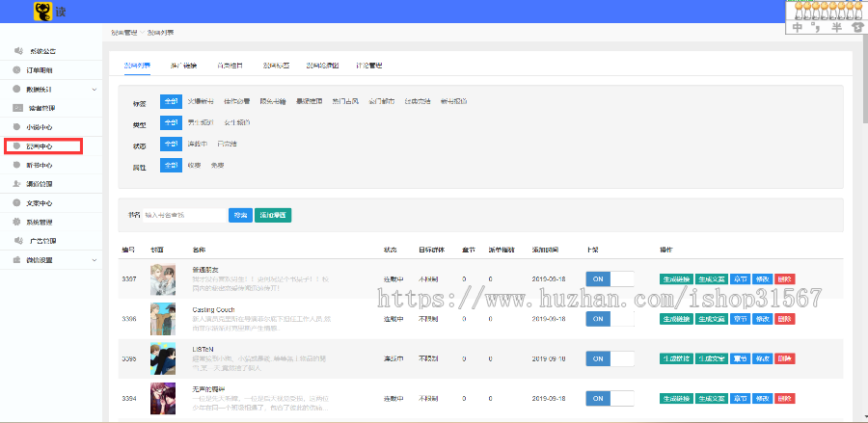The image size is (868, 423).
Task: Open 听书中心 sidebar icon
Action: pyautogui.click(x=16, y=165)
